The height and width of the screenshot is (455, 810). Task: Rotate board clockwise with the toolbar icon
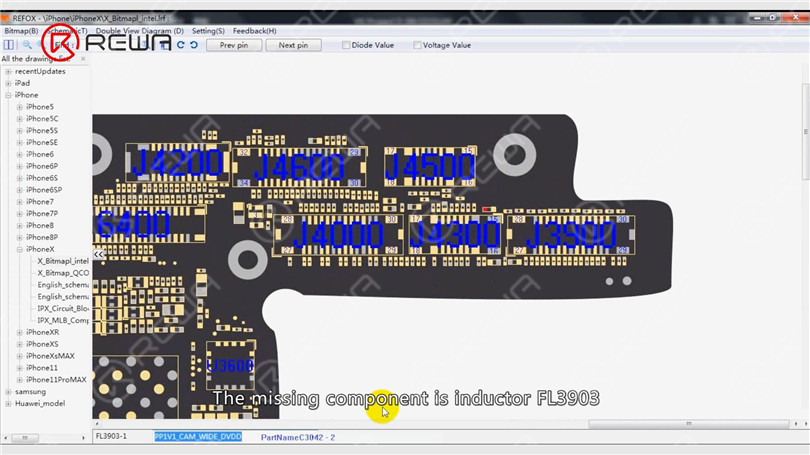(180, 45)
